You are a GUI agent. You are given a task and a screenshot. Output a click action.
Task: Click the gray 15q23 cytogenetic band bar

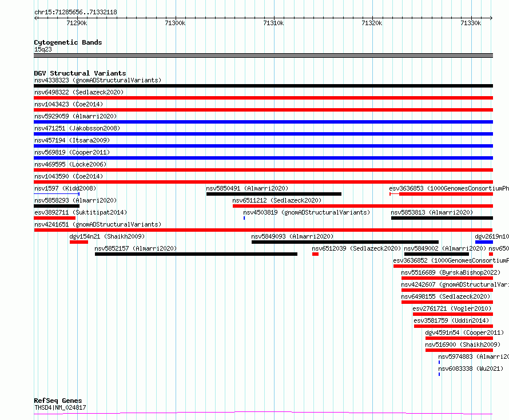[263, 56]
